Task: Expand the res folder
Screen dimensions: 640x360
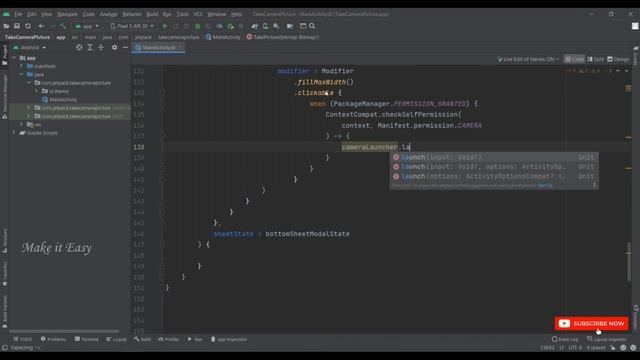Action: click(22, 124)
